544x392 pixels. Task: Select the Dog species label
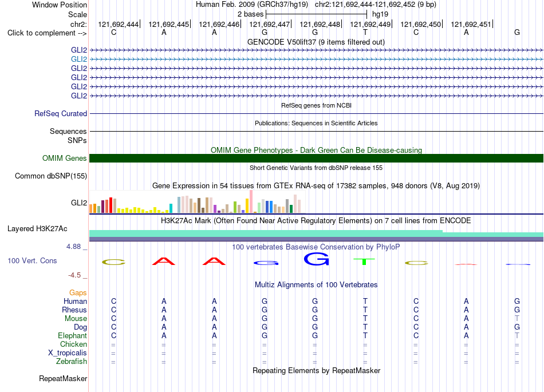tap(80, 327)
